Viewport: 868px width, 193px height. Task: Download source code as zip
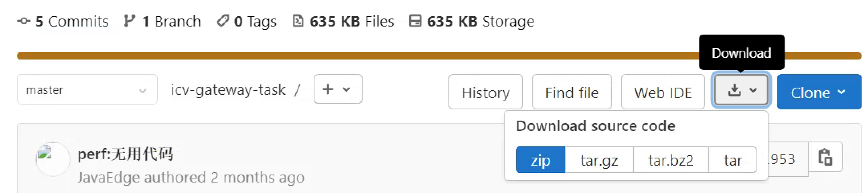point(540,160)
